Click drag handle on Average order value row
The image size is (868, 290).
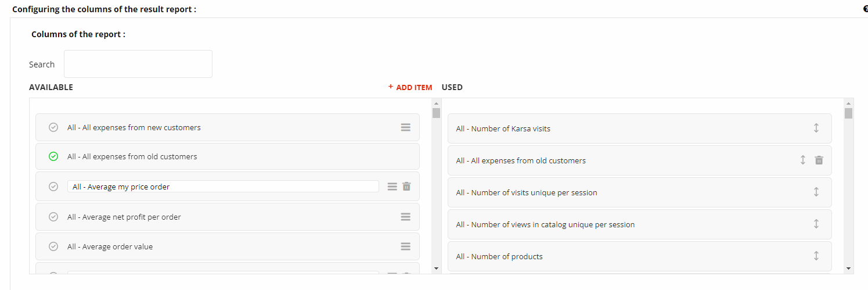406,246
